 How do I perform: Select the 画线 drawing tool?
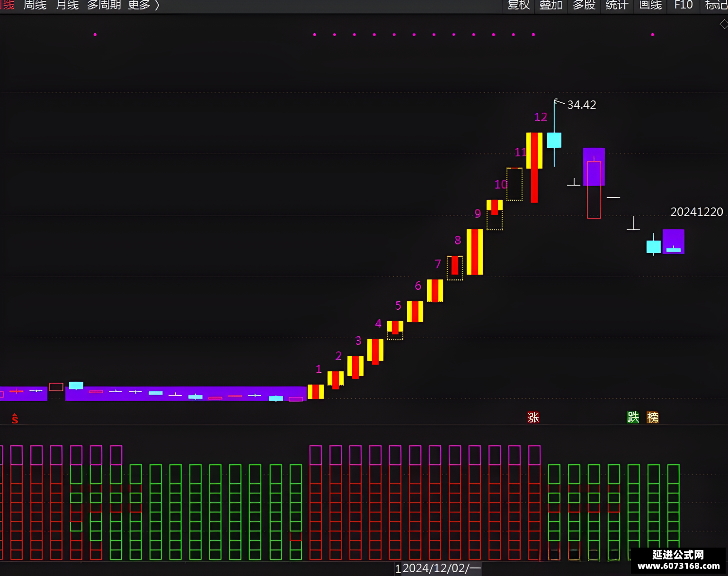[x=650, y=5]
